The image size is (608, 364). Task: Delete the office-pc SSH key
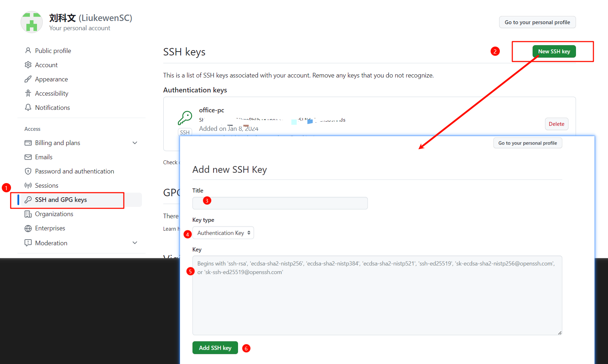(x=556, y=124)
